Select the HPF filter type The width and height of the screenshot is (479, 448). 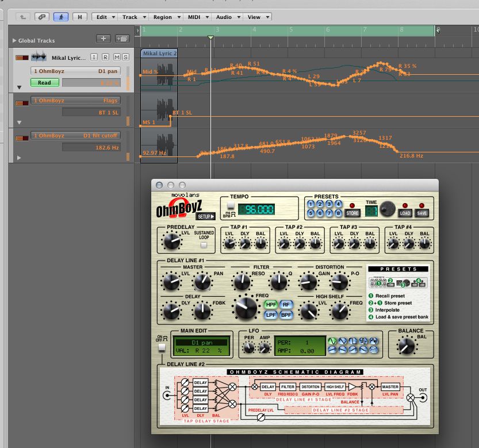[271, 305]
